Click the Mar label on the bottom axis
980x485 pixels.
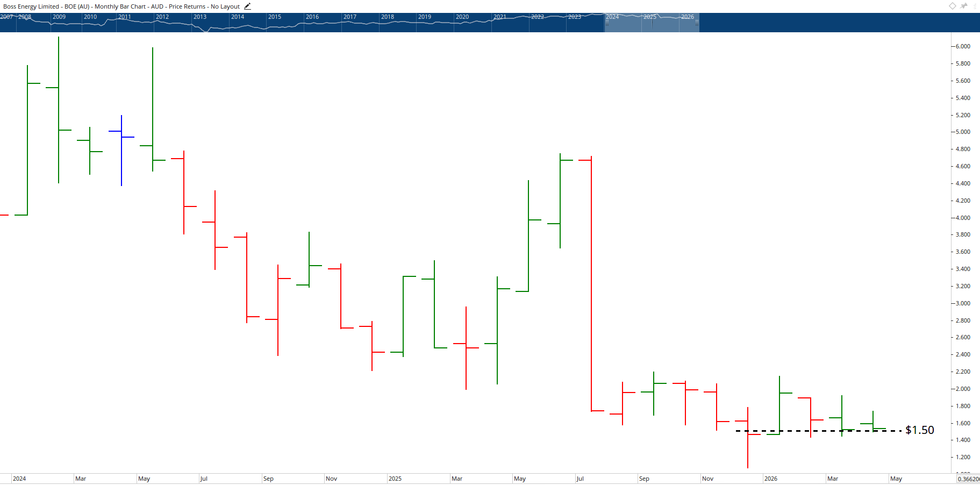80,478
